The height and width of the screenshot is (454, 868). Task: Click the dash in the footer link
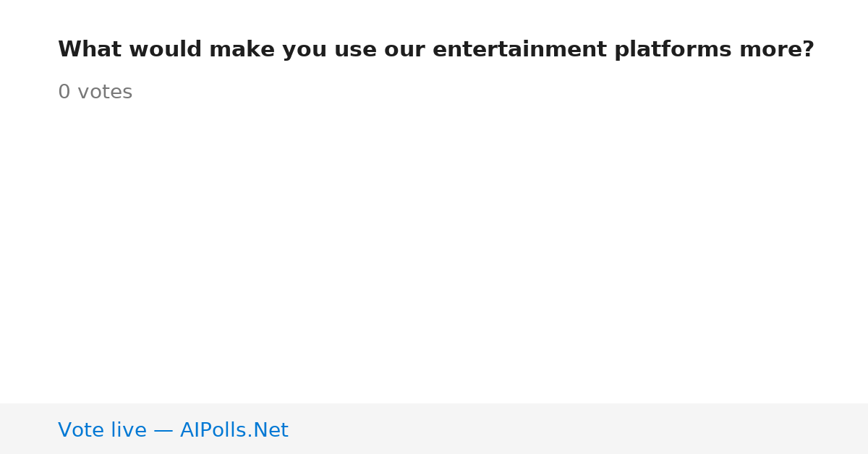point(163,431)
